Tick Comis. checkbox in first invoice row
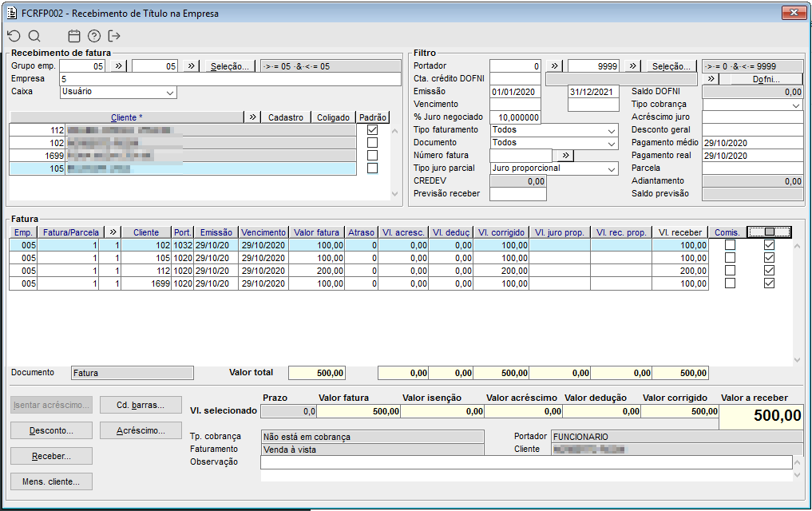 click(730, 245)
